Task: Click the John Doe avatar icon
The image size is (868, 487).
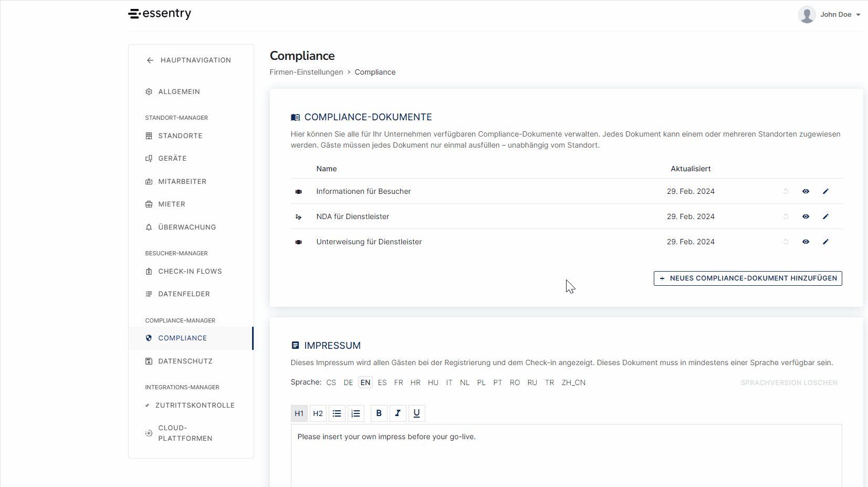Action: [807, 15]
